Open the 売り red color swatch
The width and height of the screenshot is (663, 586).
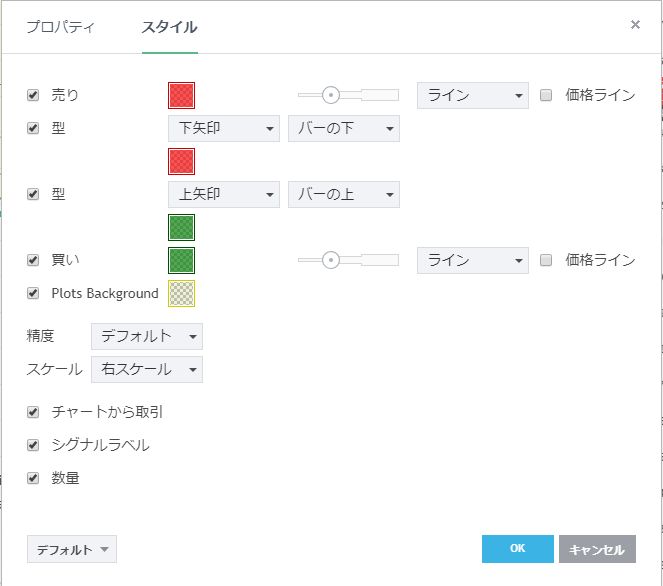click(x=181, y=95)
